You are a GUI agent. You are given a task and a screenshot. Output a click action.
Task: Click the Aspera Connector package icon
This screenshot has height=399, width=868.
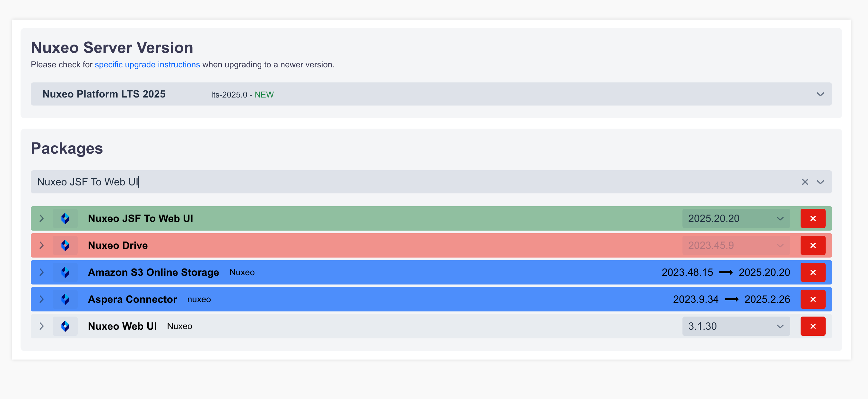pos(65,299)
